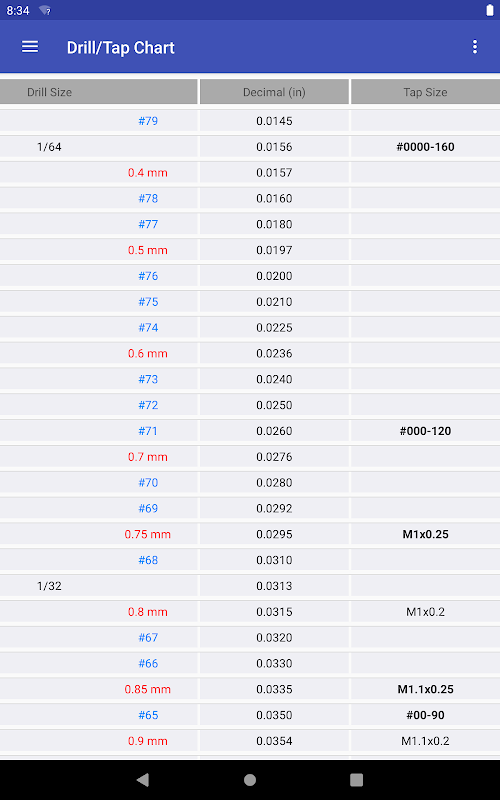The width and height of the screenshot is (500, 800).
Task: Open the three-dot overflow menu
Action: pos(474,47)
